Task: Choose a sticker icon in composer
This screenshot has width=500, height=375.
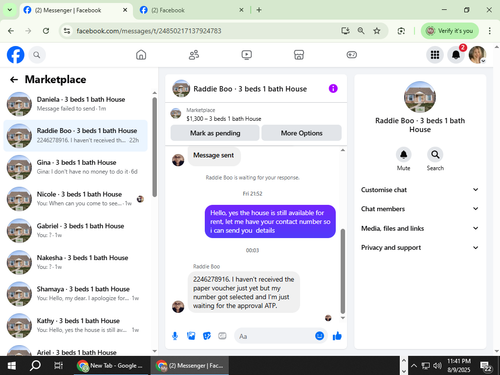Action: [x=207, y=336]
